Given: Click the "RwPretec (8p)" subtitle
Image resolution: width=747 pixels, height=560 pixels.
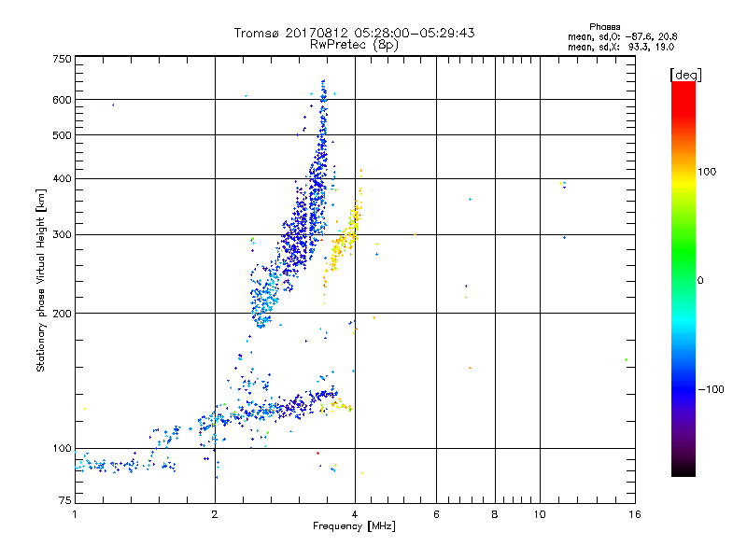Looking at the screenshot, I should (x=354, y=45).
